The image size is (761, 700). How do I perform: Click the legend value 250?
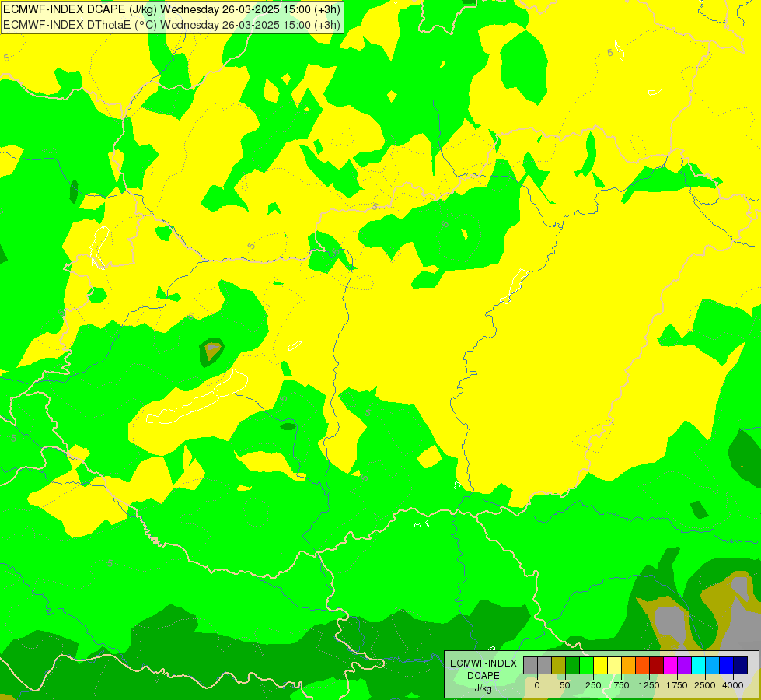(593, 685)
